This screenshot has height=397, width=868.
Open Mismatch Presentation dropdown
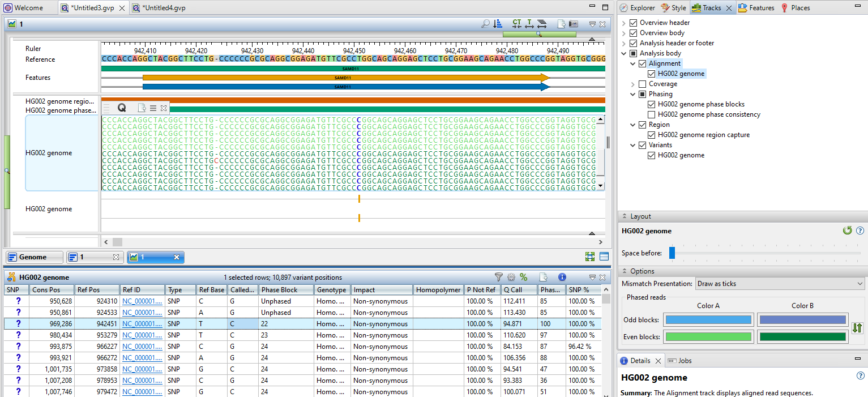click(x=780, y=283)
